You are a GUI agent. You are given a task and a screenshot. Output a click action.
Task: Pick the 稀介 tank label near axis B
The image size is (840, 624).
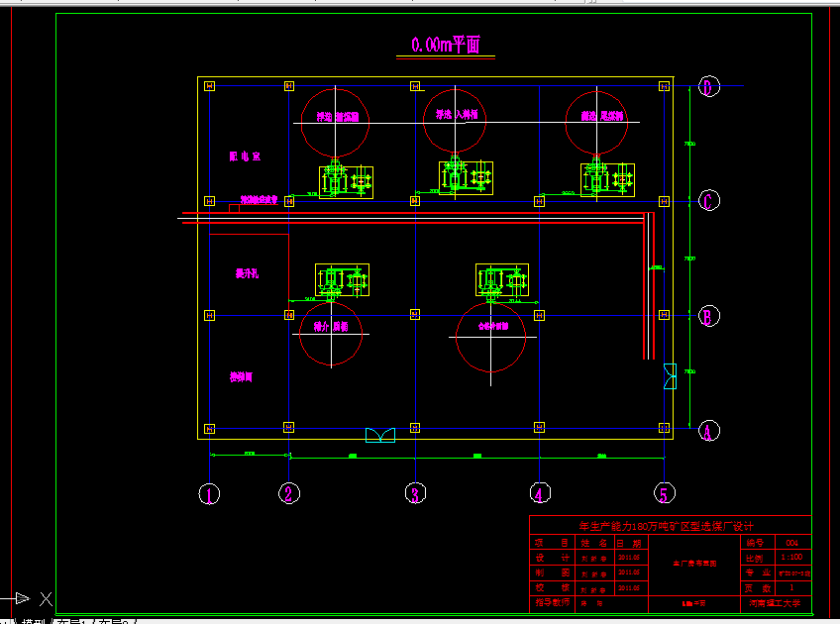331,326
